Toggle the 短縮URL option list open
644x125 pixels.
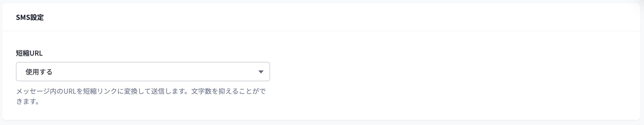143,72
